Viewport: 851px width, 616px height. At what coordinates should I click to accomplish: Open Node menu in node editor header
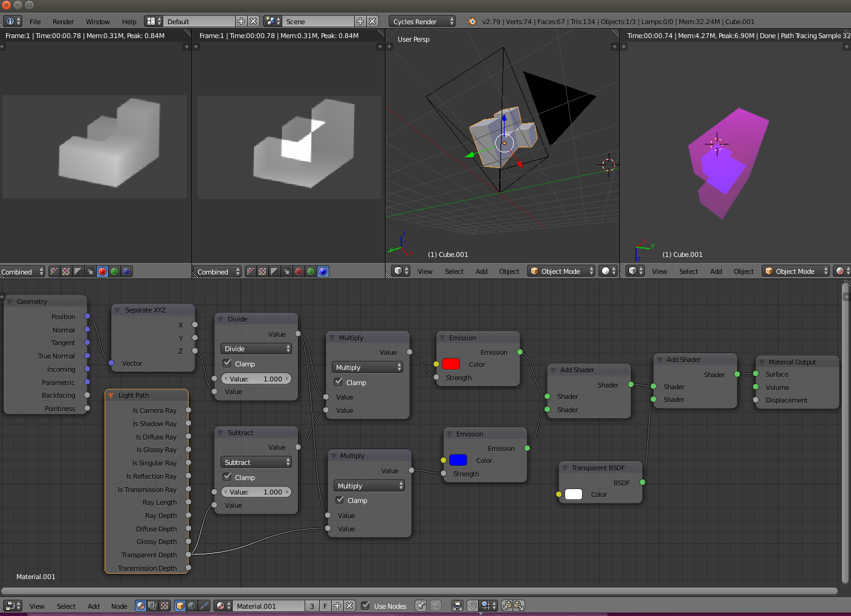click(119, 606)
